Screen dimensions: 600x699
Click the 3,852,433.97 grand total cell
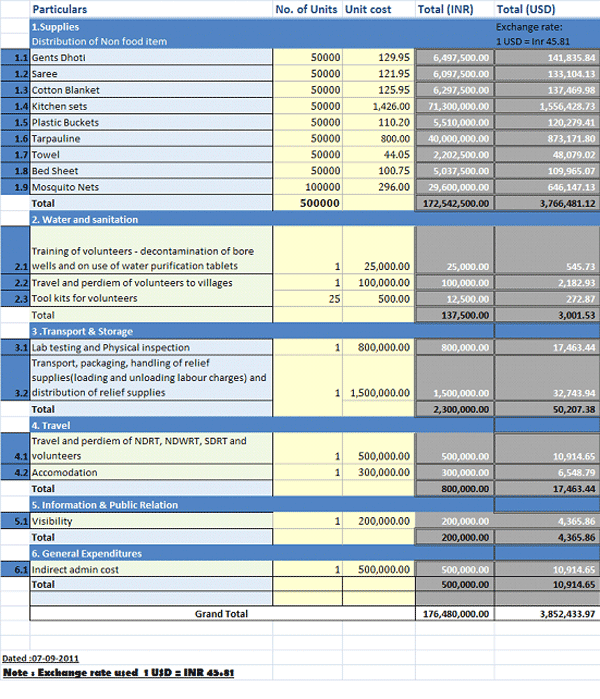(x=547, y=614)
